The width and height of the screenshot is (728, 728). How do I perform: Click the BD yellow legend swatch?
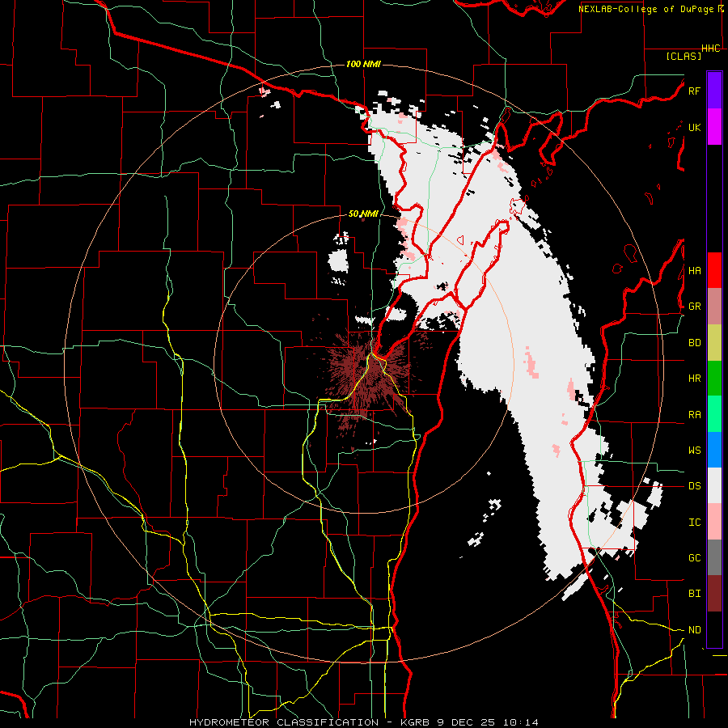pos(714,343)
